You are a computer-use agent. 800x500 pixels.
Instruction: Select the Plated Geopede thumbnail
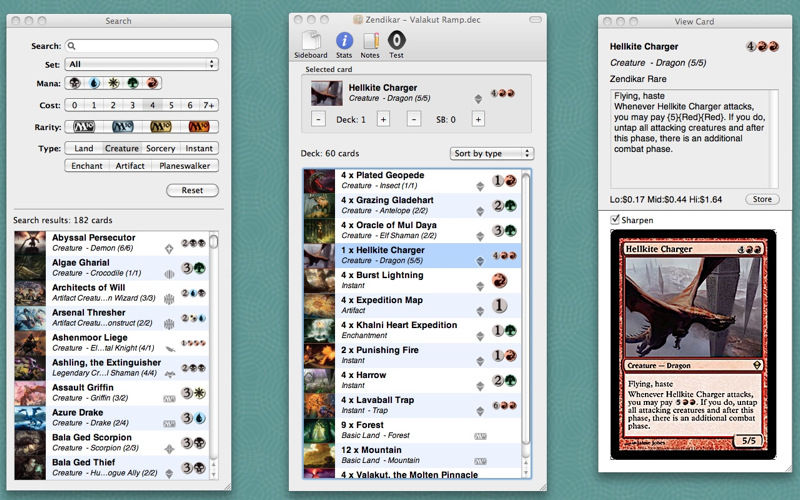coord(319,181)
